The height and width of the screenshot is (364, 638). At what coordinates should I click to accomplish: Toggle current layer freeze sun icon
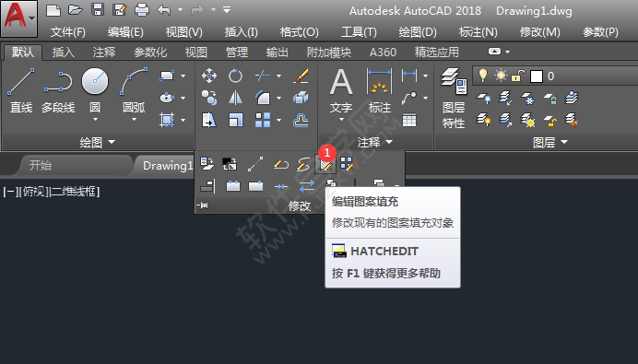pos(501,76)
